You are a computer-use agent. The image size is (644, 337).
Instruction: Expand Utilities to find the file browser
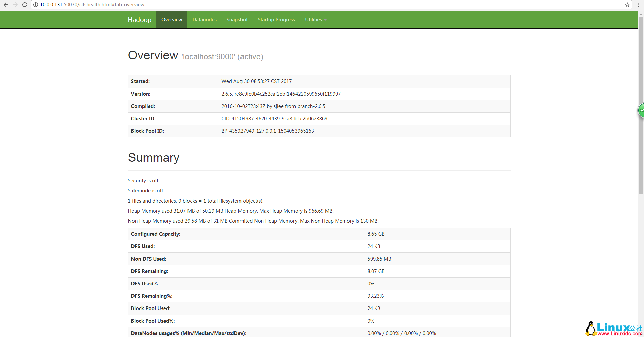pos(315,19)
